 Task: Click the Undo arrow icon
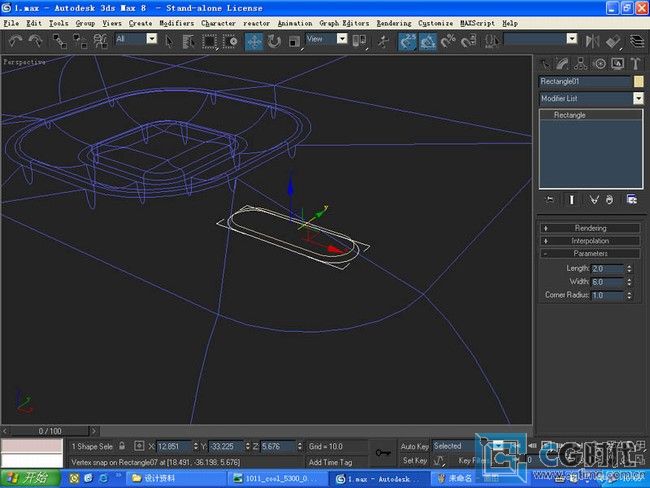(16, 41)
